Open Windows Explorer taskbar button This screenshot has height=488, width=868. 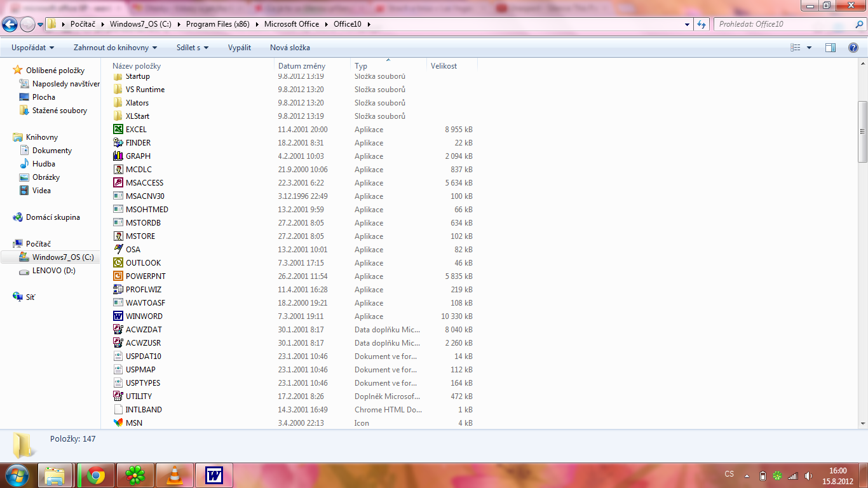click(55, 475)
